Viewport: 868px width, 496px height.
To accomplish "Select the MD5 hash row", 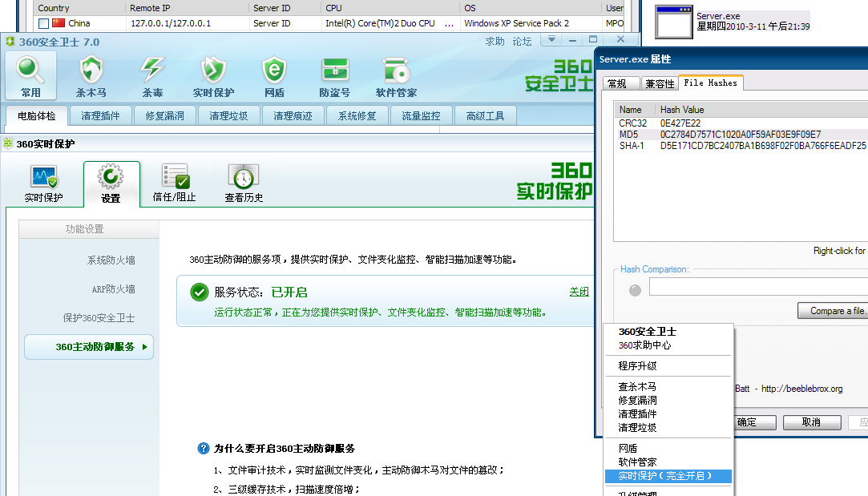I will (x=742, y=135).
